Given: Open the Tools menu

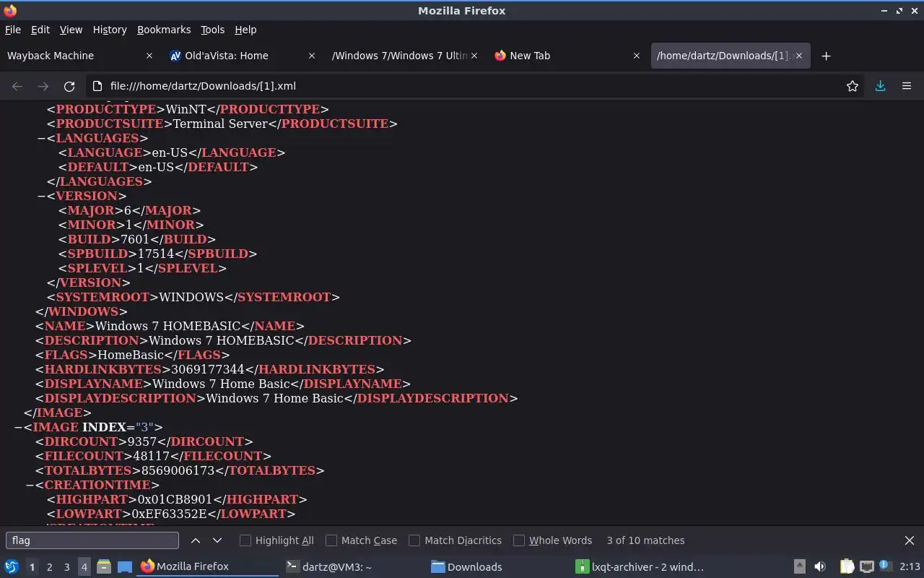Looking at the screenshot, I should (212, 30).
